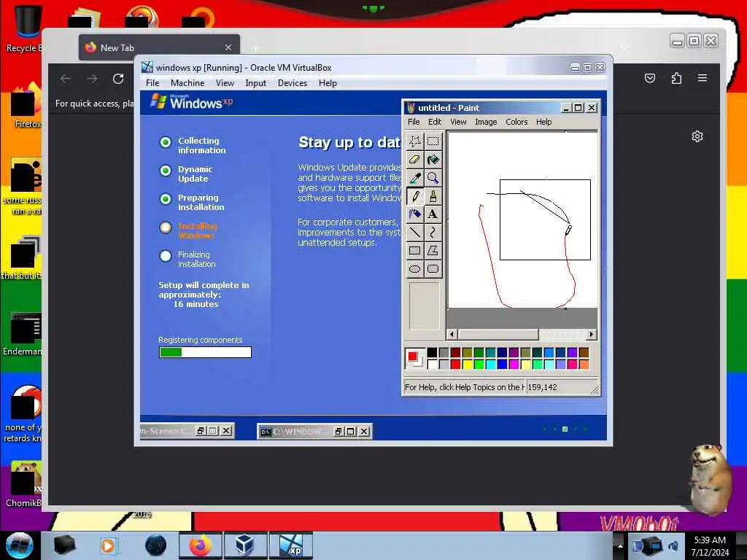The width and height of the screenshot is (747, 560).
Task: Select the Magnifier tool in Paint
Action: [x=433, y=178]
